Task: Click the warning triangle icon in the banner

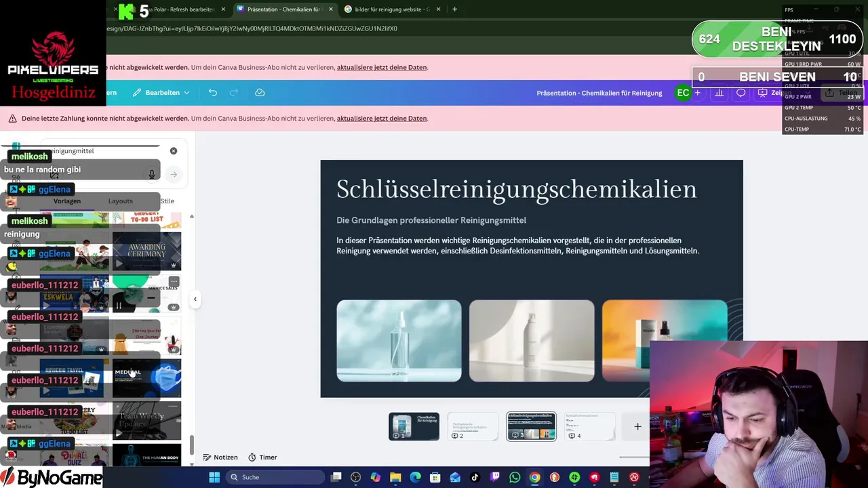Action: pos(12,119)
